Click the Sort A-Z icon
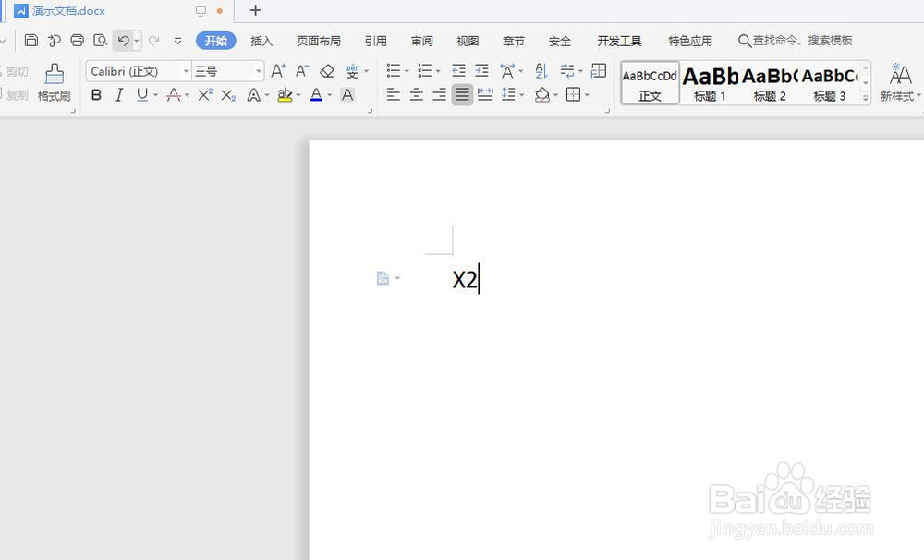Viewport: 924px width, 560px height. [x=541, y=71]
